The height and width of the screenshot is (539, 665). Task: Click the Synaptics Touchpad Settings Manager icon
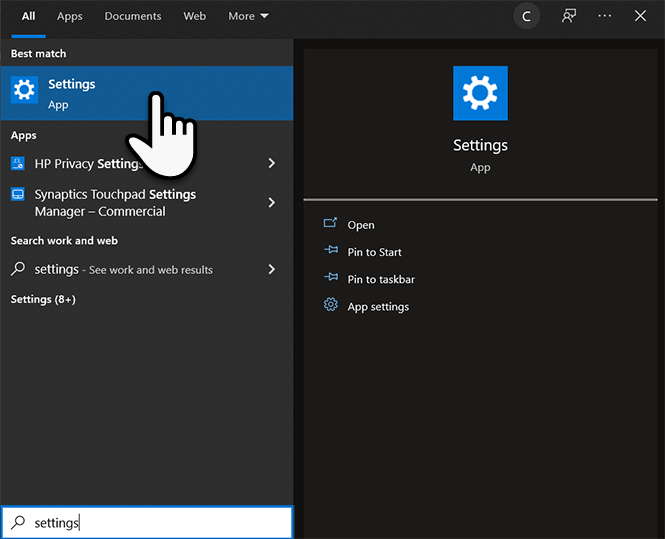18,194
